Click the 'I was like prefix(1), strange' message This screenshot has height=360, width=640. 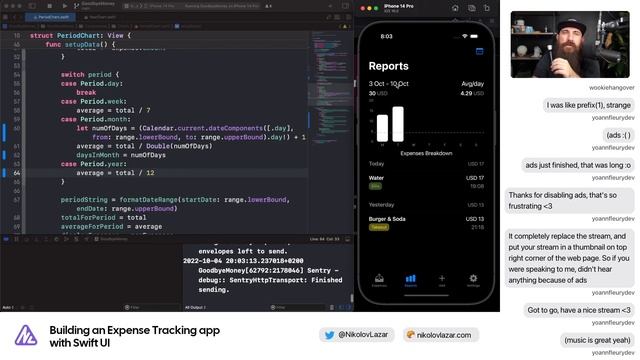589,105
